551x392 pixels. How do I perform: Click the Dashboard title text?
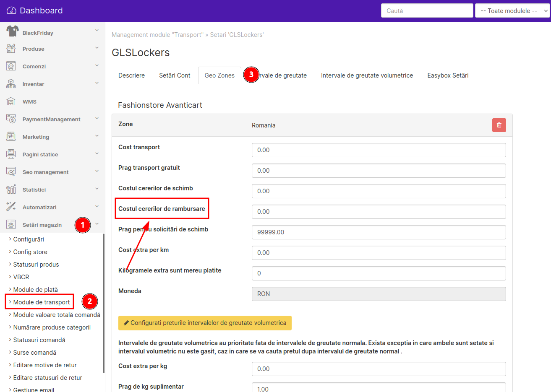click(x=41, y=10)
